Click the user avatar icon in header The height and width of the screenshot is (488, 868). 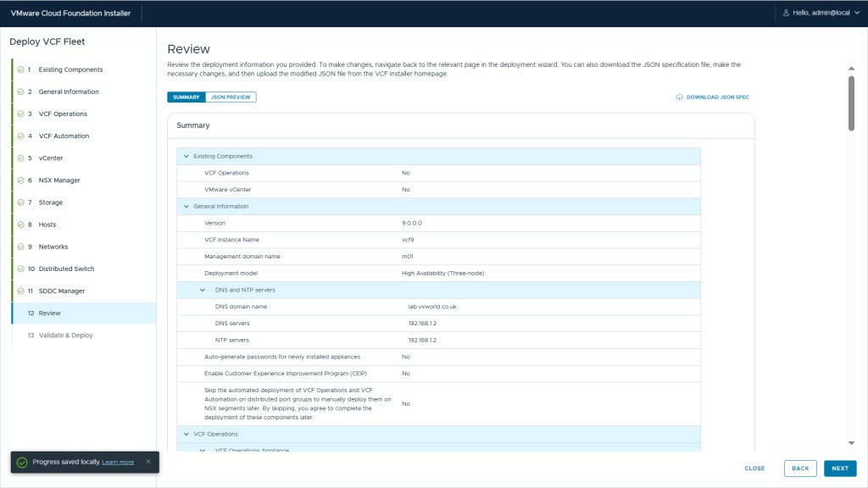pyautogui.click(x=786, y=13)
